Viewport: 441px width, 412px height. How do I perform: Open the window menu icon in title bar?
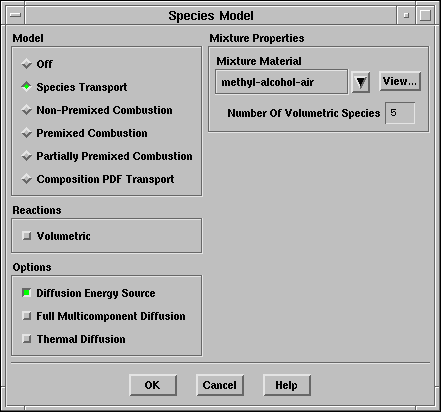click(x=15, y=15)
